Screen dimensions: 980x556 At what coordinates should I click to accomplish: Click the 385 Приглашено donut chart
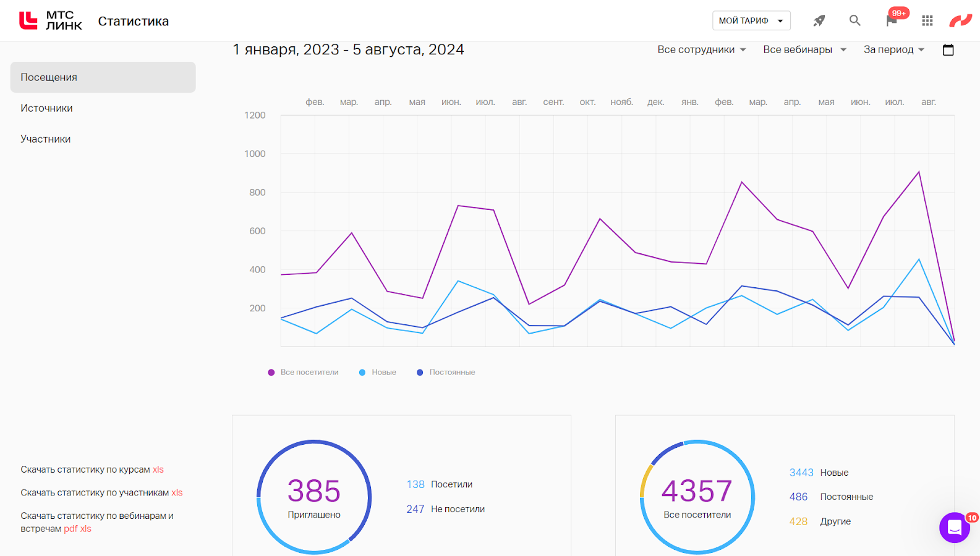314,497
